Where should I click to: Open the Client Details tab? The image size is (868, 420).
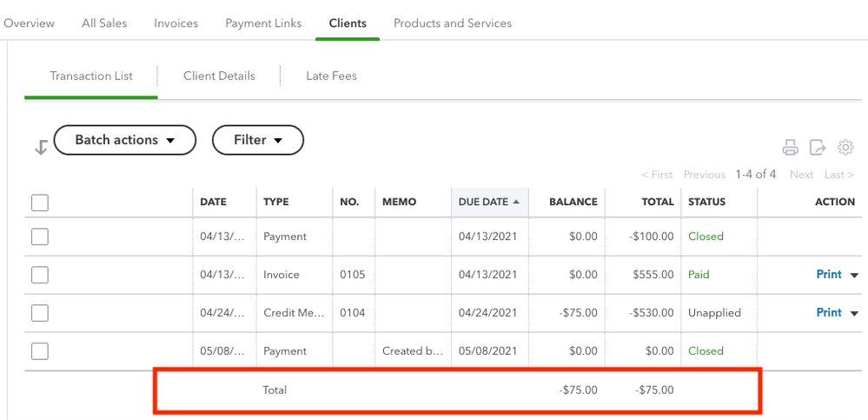(219, 77)
